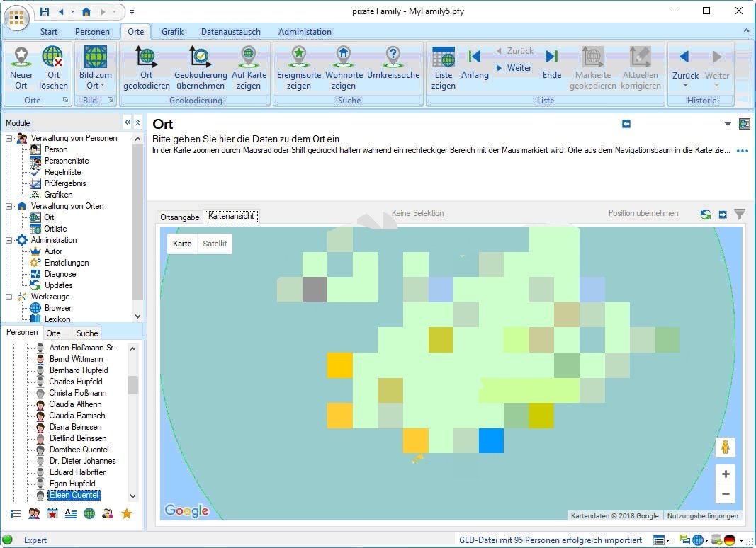Switch the map to Satellit view
Viewport: 756px width, 548px height.
[215, 244]
